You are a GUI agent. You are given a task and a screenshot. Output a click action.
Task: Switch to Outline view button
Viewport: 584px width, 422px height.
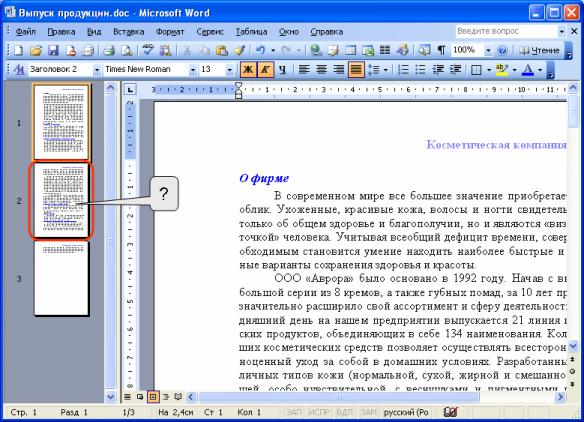(x=165, y=397)
